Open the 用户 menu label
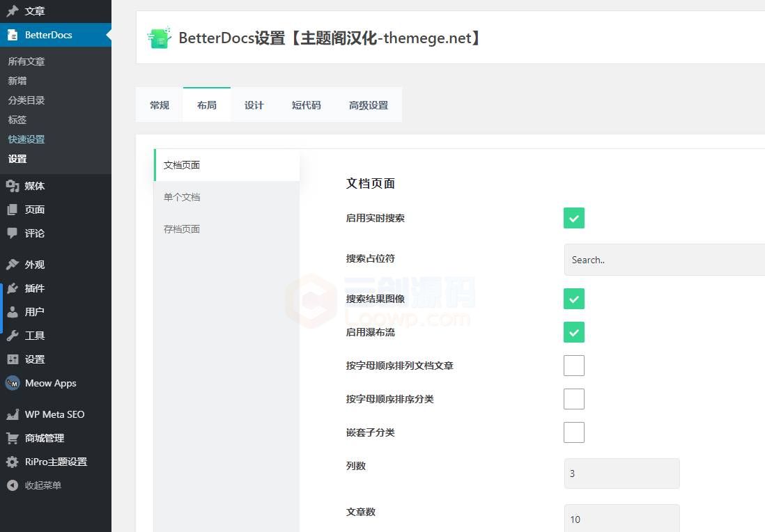The height and width of the screenshot is (532, 765). click(35, 311)
